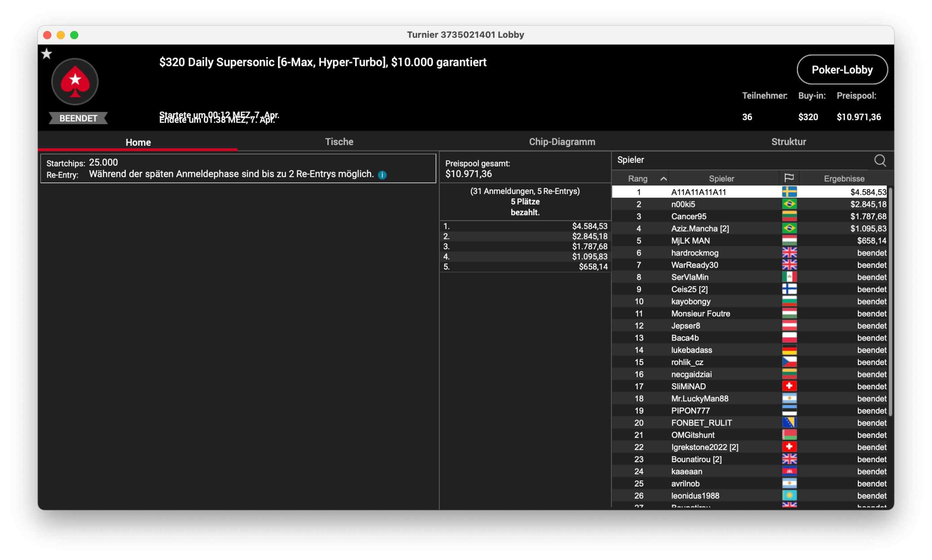Click the PokerStars spade logo
This screenshot has width=932, height=560.
pos(75,82)
